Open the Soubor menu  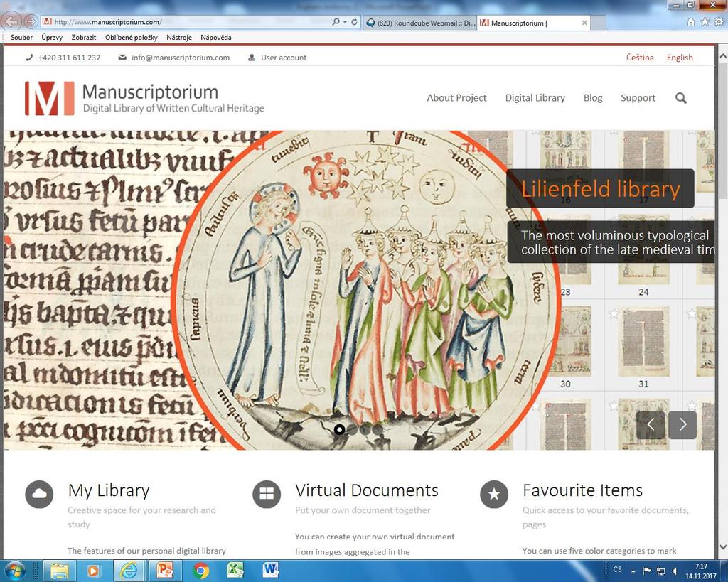tap(21, 38)
